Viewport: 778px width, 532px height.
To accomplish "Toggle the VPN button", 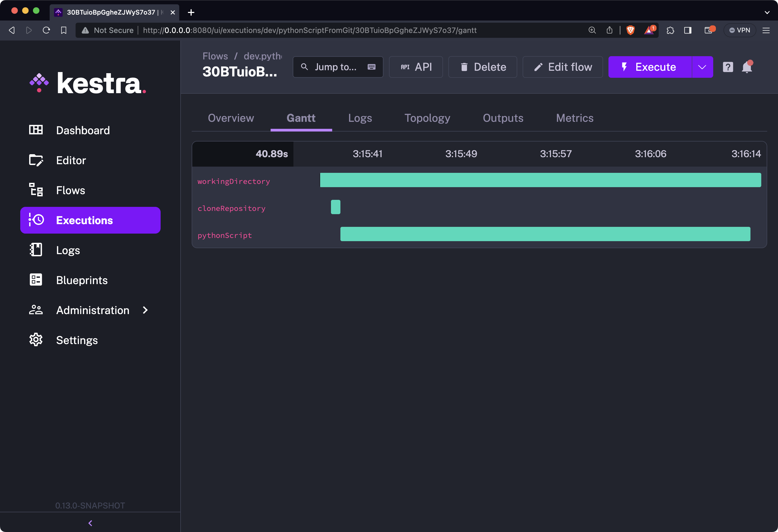I will click(739, 30).
